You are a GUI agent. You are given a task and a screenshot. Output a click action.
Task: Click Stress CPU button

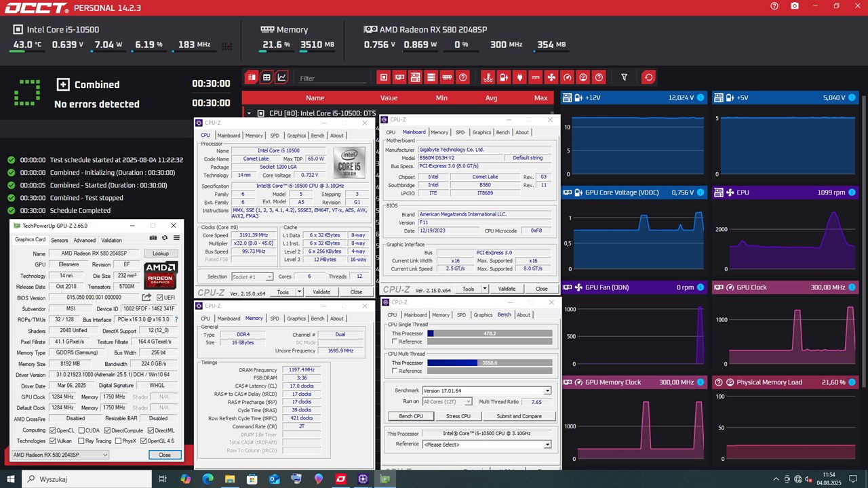(458, 416)
